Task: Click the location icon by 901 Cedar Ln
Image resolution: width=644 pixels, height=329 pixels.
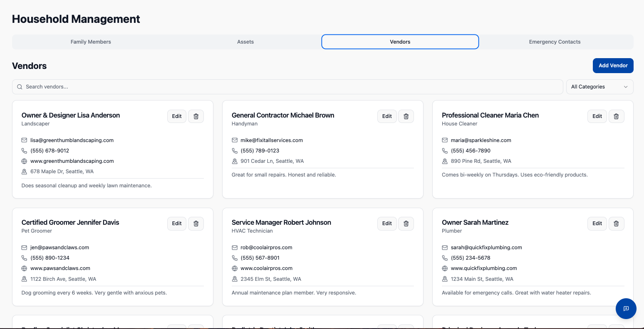Action: point(235,161)
